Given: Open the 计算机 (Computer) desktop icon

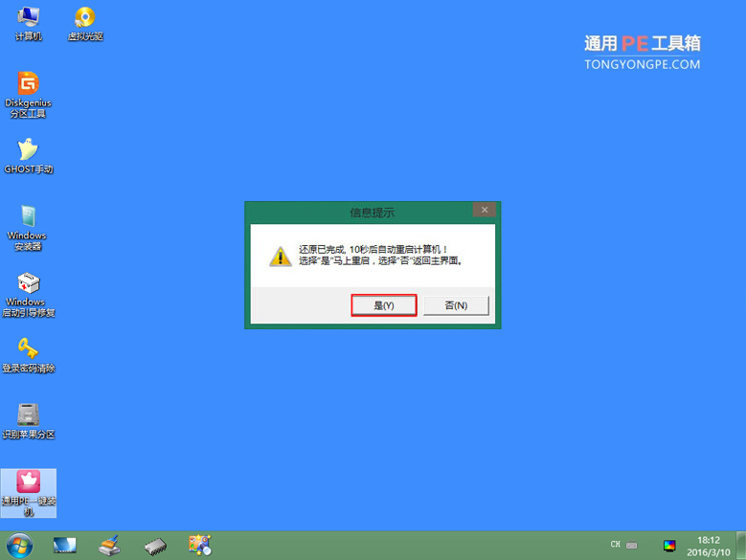Looking at the screenshot, I should pos(29,19).
